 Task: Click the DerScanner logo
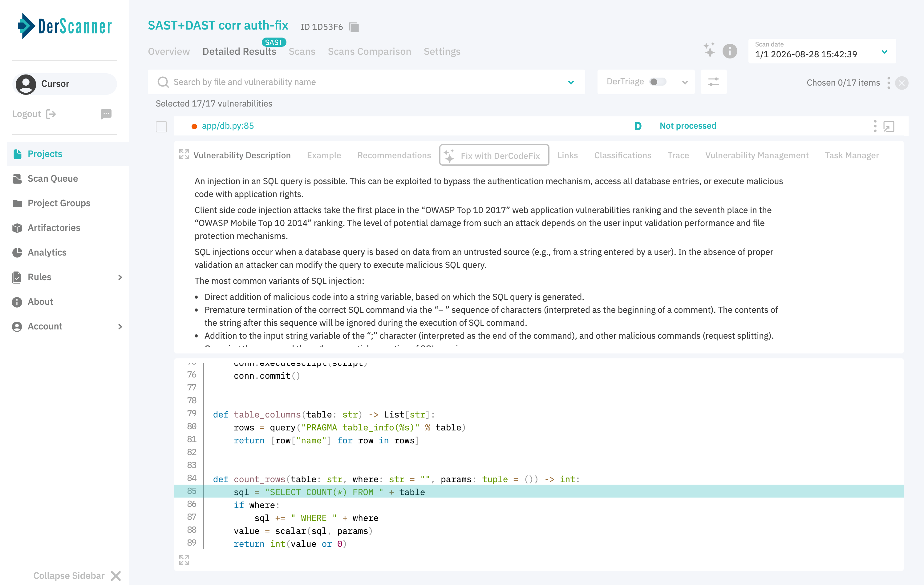[x=64, y=26]
